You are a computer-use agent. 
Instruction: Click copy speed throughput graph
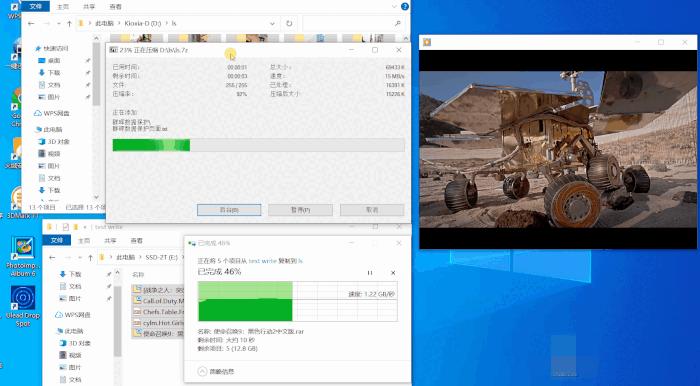298,301
